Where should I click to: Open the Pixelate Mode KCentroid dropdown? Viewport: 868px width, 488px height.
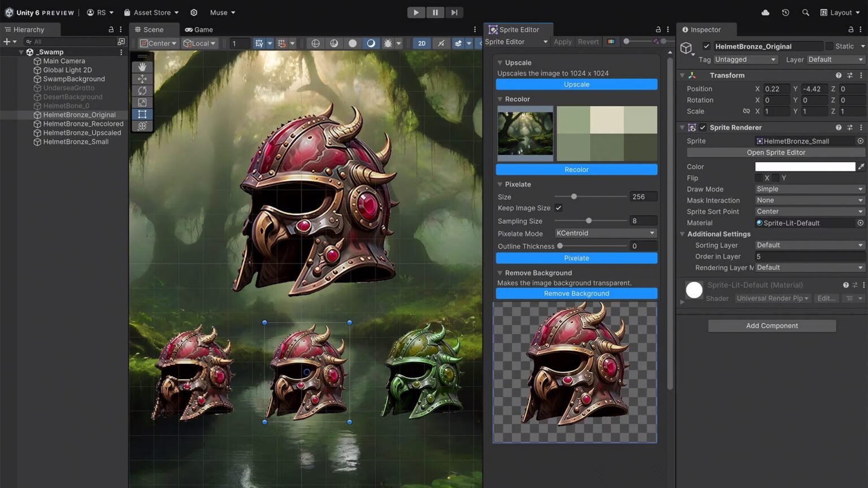tap(605, 233)
